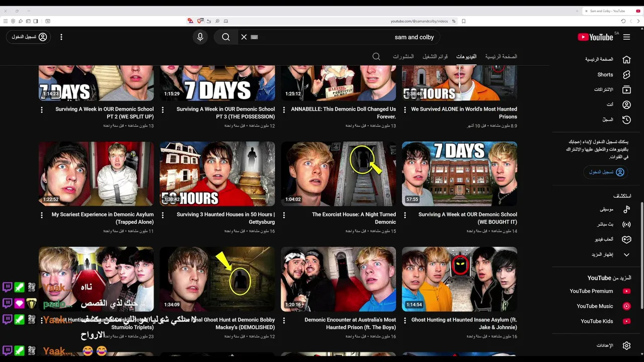Open action menu for 'Demonic Bobby Mackey's' video
This screenshot has height=362, width=644.
163,320
